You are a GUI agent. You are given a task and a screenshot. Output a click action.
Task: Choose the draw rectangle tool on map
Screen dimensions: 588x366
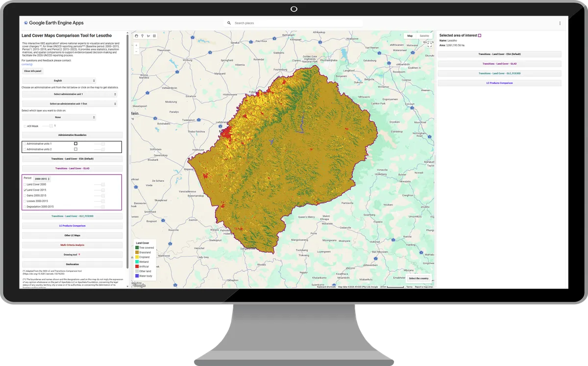point(154,36)
